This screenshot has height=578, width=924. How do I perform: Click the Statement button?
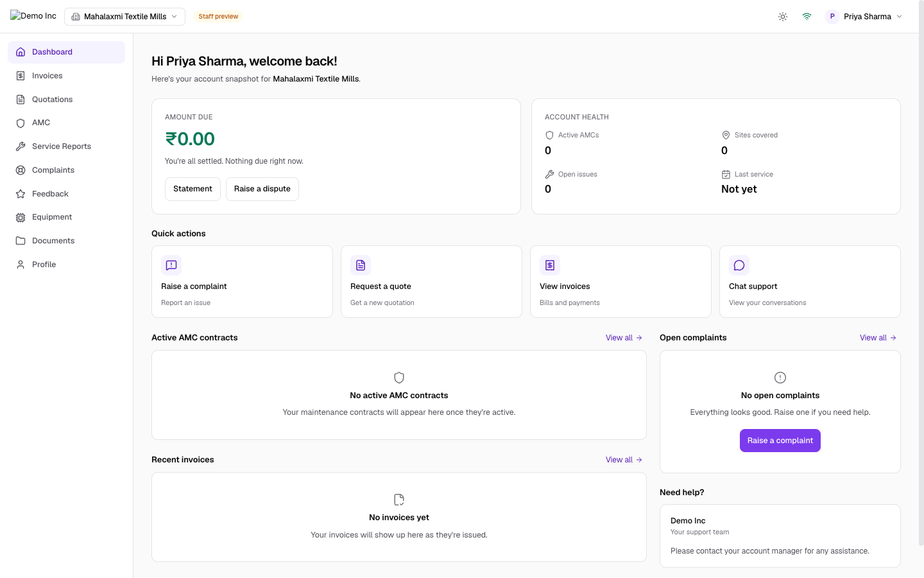point(193,189)
